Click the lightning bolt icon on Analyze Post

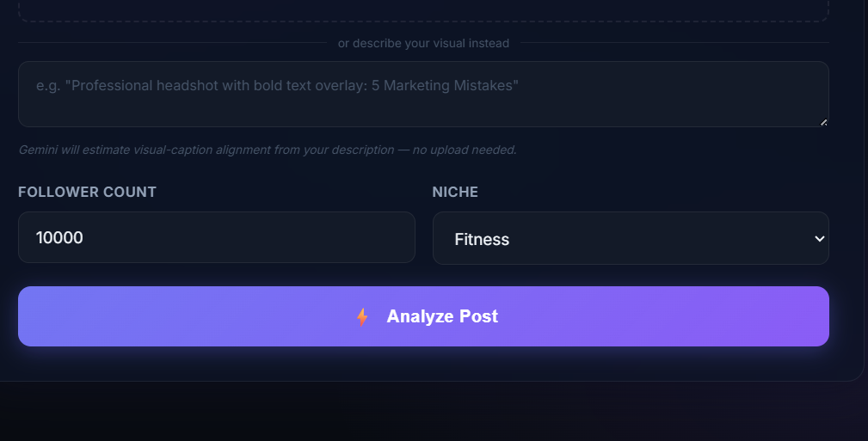coord(362,316)
